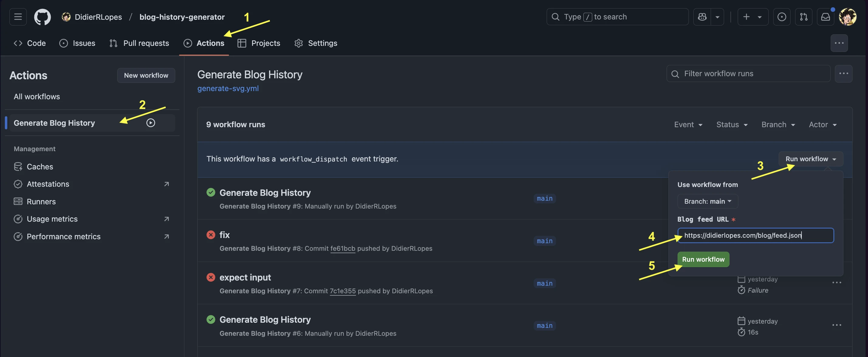This screenshot has height=357, width=868.
Task: Open the generate-svg.yml link
Action: pyautogui.click(x=228, y=88)
